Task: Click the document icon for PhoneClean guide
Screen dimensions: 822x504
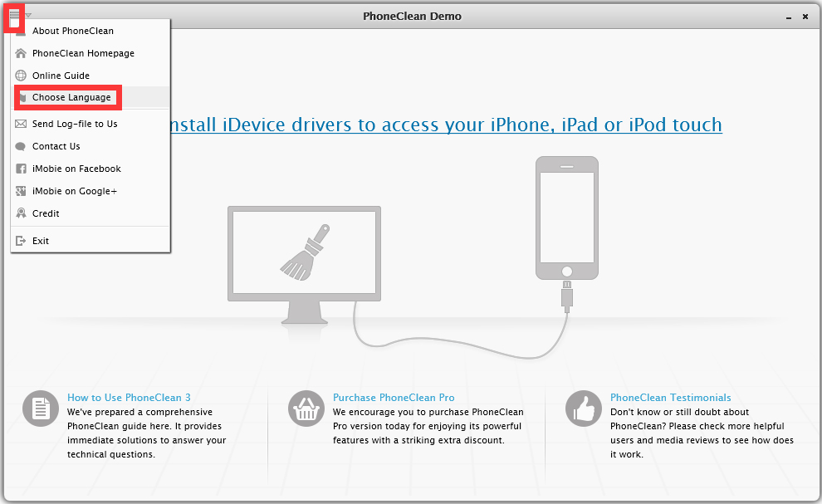Action: point(41,409)
